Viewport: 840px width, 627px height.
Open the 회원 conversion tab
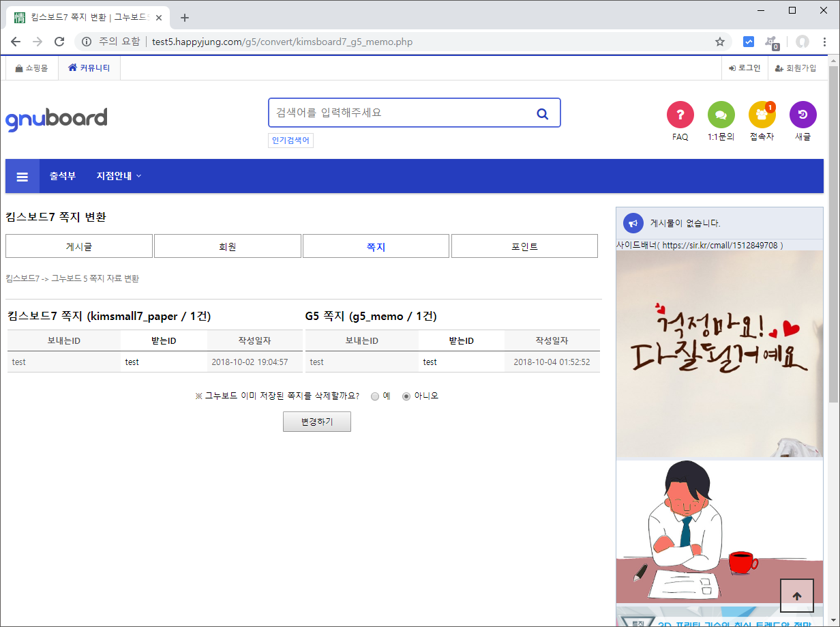[228, 246]
